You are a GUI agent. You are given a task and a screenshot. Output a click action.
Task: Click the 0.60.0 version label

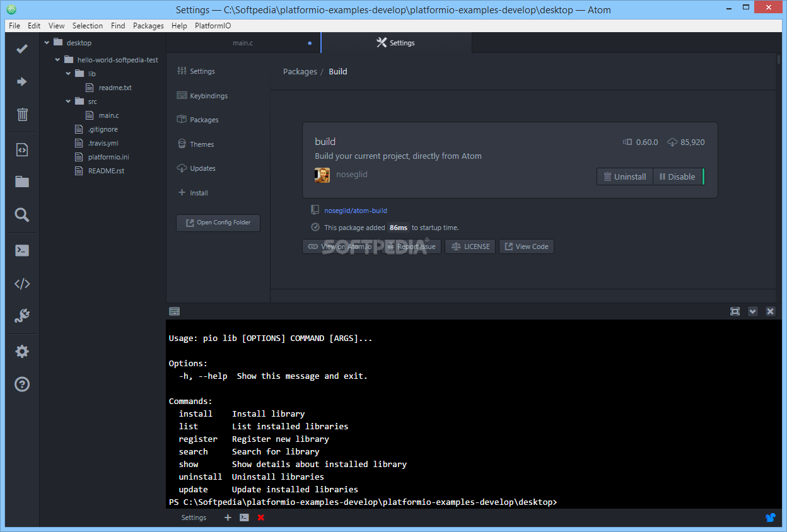(647, 142)
